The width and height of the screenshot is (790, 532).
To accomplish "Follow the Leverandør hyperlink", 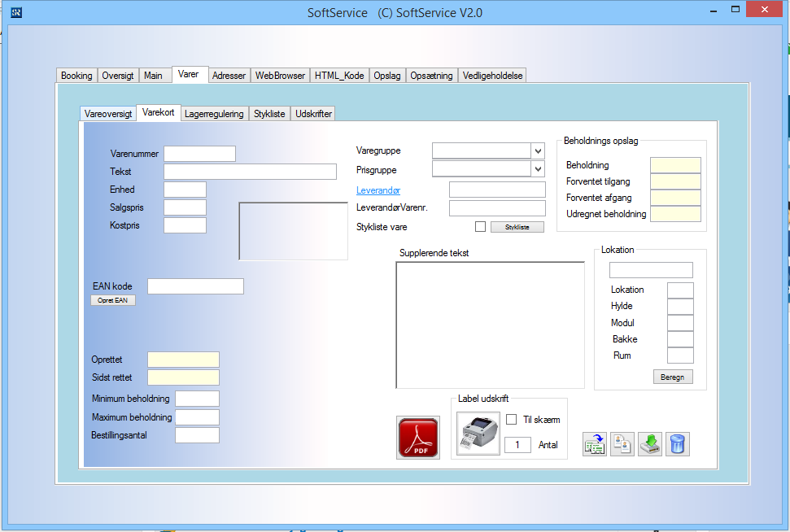I will (378, 190).
